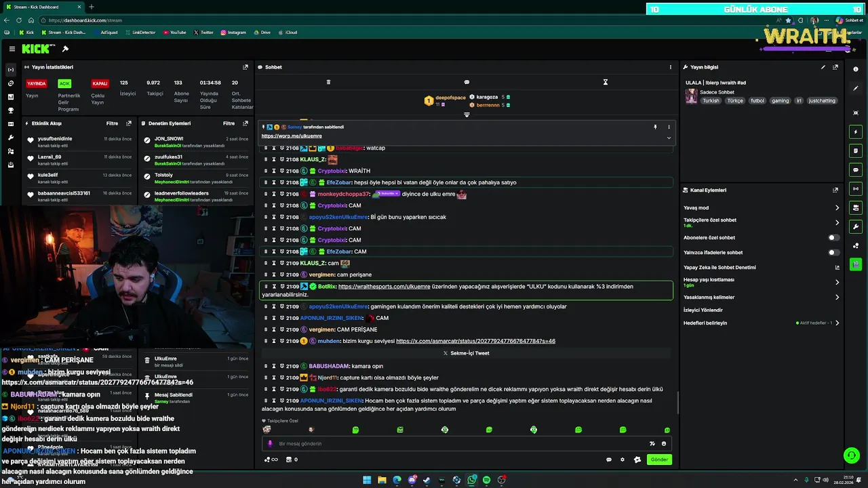868x488 pixels.
Task: Open the trophy icon in the left sidebar
Action: pos(10,110)
